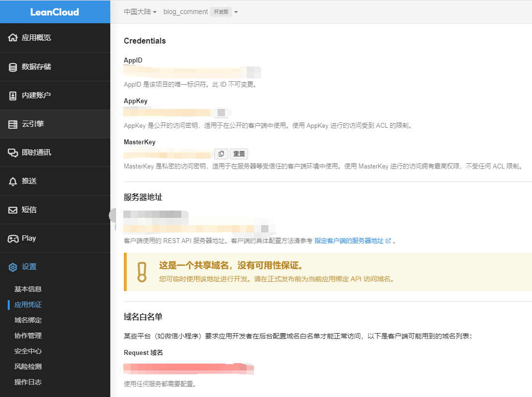Viewport: 532px width, 397px height.
Task: Copy the MasterKey with copy icon
Action: (x=221, y=154)
